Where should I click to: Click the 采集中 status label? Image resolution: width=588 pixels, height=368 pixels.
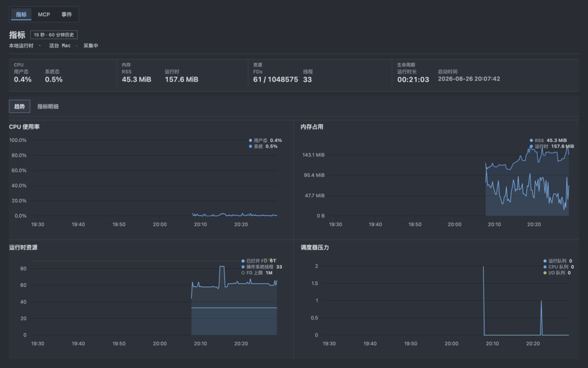tap(91, 45)
